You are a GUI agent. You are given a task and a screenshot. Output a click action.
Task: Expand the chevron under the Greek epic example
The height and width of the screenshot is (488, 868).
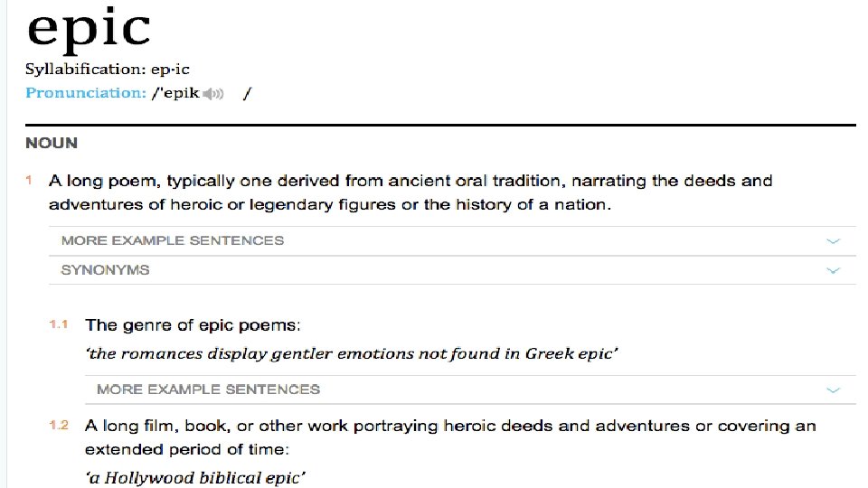[833, 390]
